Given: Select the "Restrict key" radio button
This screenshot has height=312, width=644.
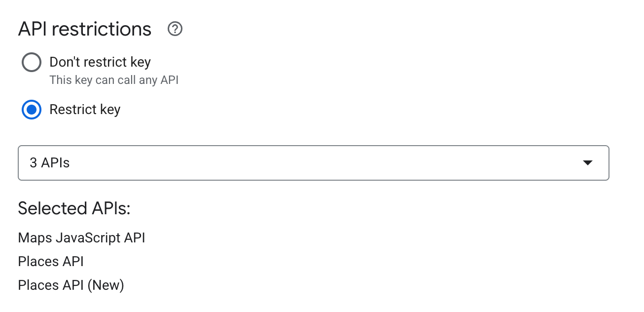Looking at the screenshot, I should coord(32,110).
